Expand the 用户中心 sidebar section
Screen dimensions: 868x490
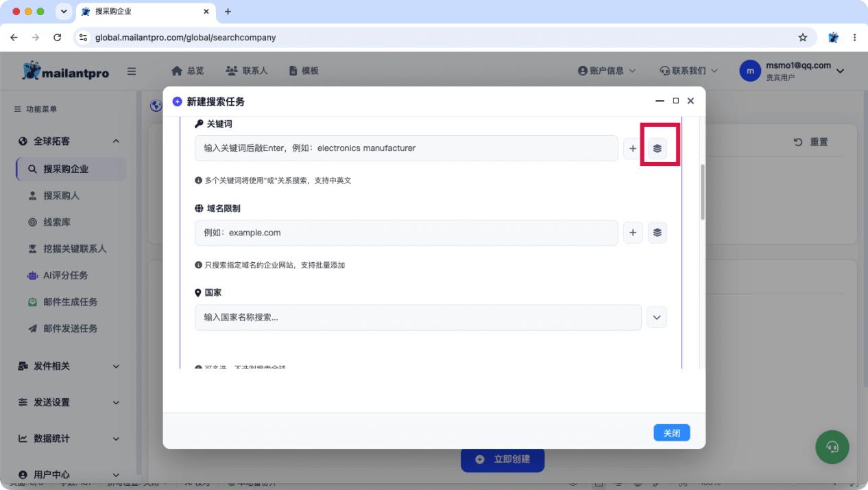[x=69, y=475]
